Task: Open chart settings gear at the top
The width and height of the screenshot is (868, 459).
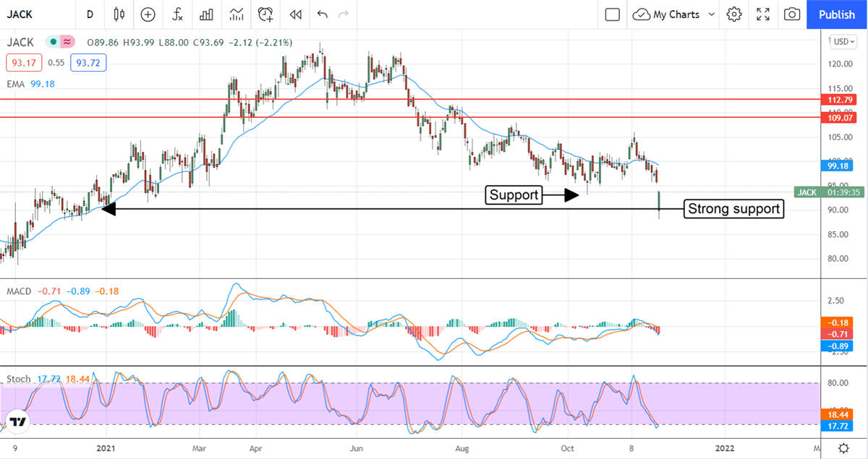Action: 734,14
